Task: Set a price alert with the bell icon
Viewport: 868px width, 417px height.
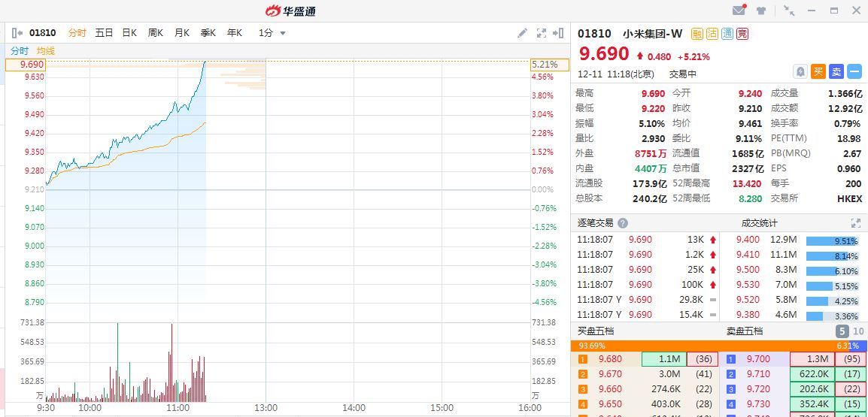Action: click(x=800, y=71)
